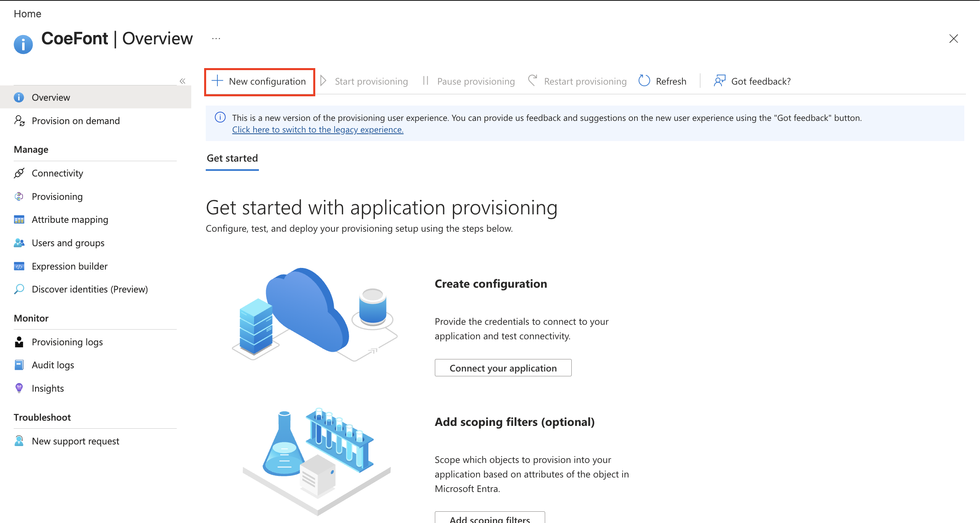
Task: Click the Restart provisioning arrow icon
Action: [533, 81]
